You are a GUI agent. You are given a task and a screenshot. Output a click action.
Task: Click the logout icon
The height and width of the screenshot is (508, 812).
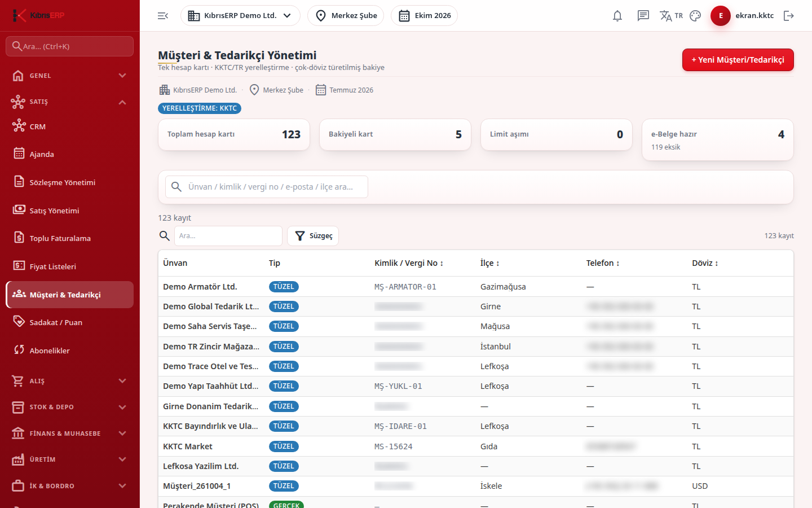(x=789, y=16)
